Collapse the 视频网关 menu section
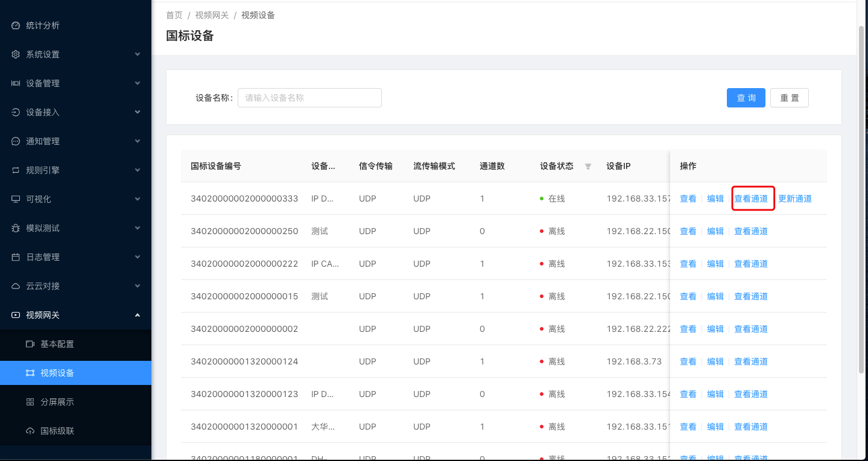This screenshot has width=868, height=461. [138, 315]
